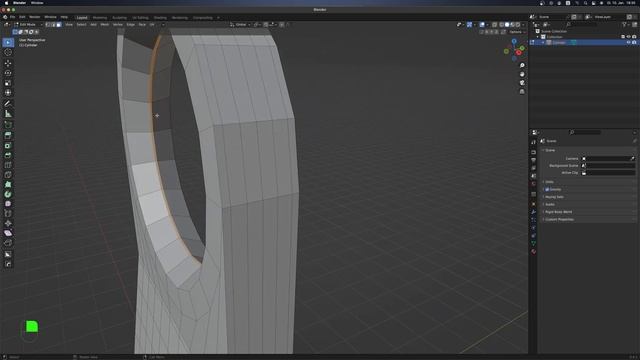Select the Rip Region tool
The height and width of the screenshot is (360, 640).
coord(8,243)
